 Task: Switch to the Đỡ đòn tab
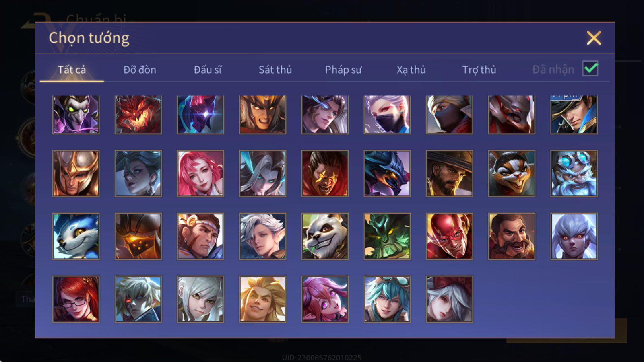[x=140, y=70]
